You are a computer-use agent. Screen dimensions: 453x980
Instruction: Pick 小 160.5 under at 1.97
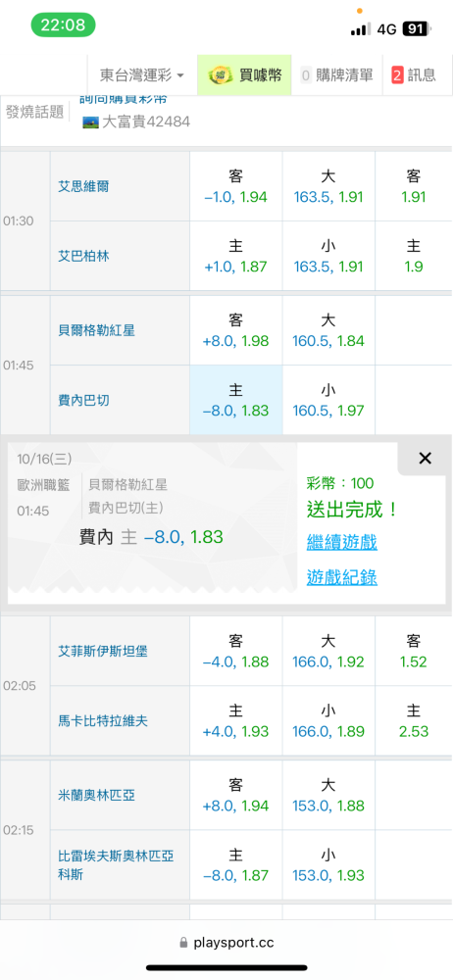click(x=328, y=400)
